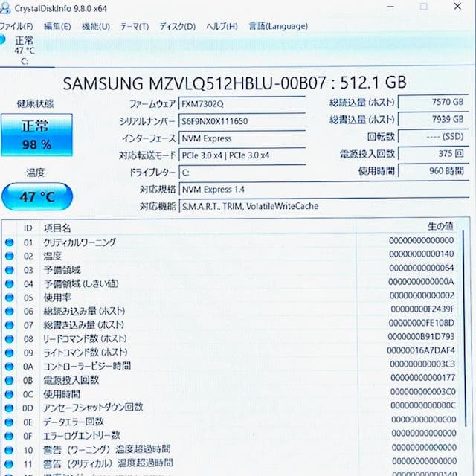Open the 言語(Language) menu
This screenshot has height=476, width=476.
click(x=278, y=27)
